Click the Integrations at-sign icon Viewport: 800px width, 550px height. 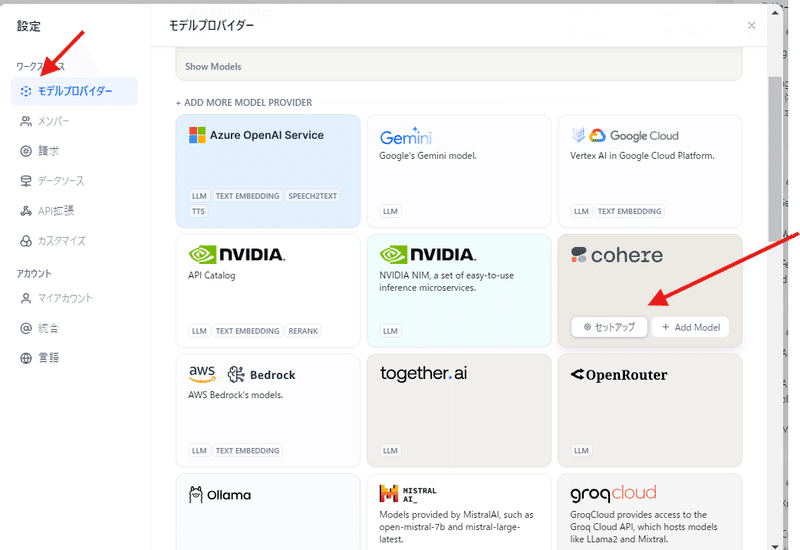(26, 328)
